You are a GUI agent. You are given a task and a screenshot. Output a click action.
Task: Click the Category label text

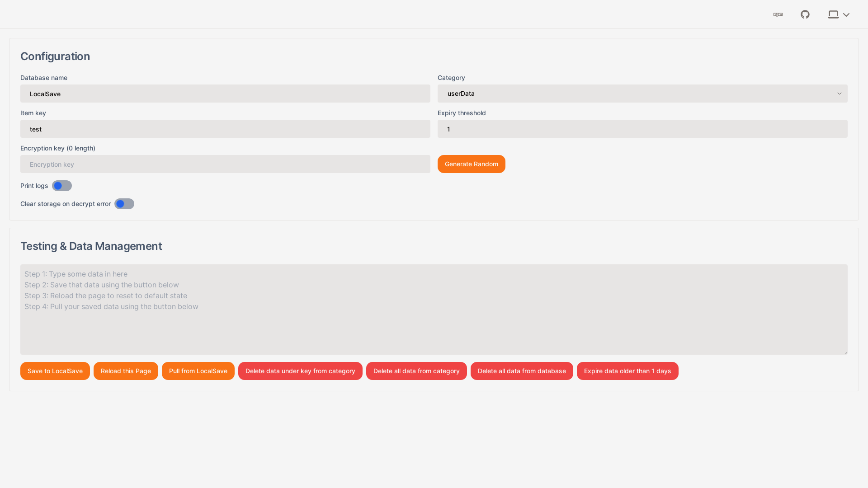(x=451, y=78)
